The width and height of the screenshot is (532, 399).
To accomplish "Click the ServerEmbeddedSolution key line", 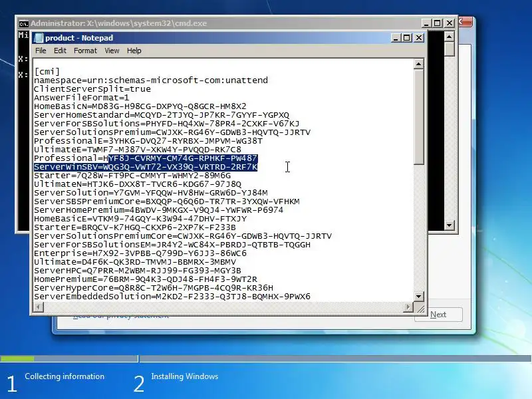I will tap(172, 297).
